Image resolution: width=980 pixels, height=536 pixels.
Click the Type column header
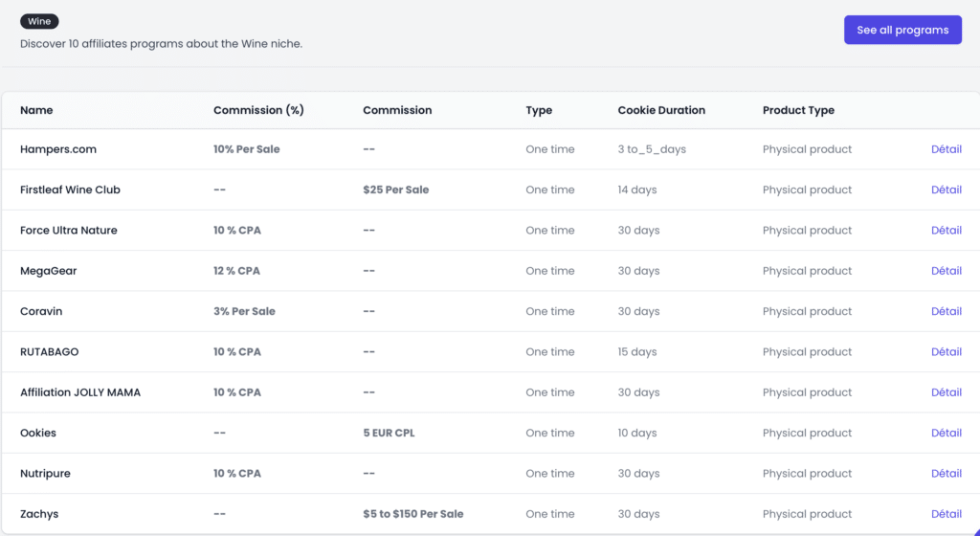tap(539, 110)
